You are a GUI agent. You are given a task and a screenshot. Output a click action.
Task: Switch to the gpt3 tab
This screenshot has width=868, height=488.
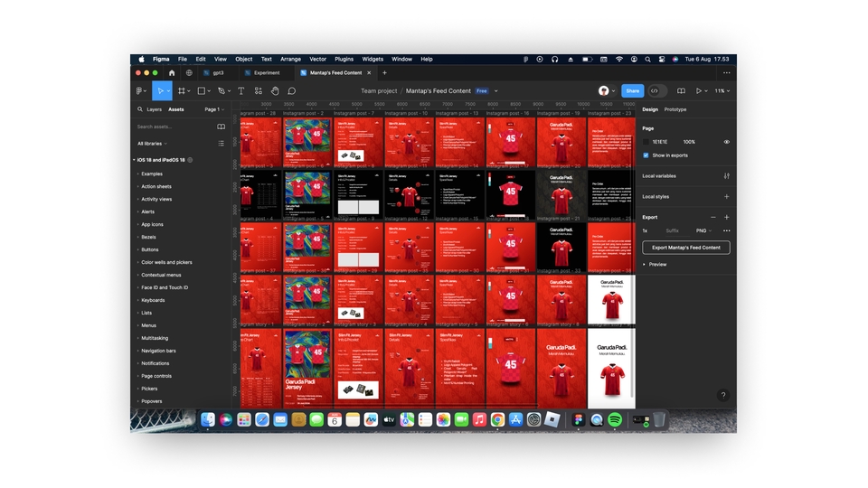(x=218, y=72)
